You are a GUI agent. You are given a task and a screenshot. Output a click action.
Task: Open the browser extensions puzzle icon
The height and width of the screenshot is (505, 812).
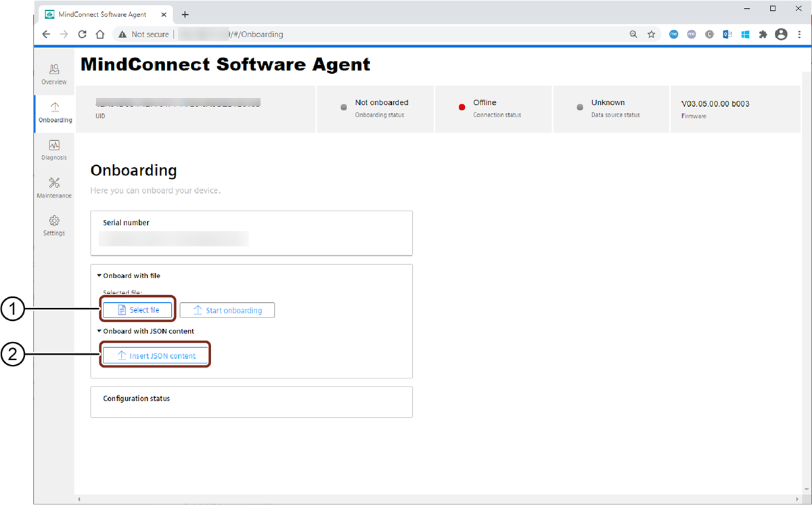click(763, 34)
